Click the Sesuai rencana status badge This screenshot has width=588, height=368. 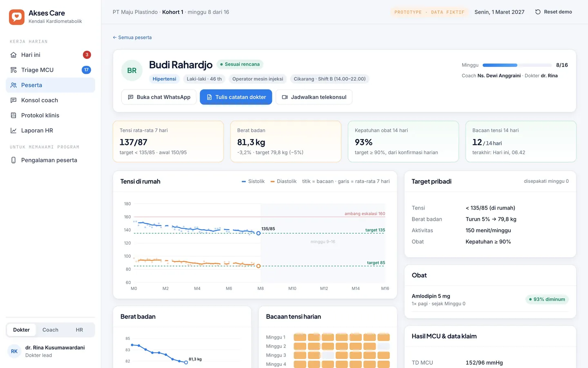click(240, 64)
